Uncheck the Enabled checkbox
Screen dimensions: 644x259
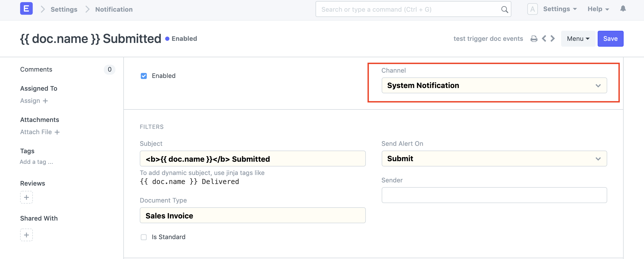tap(144, 76)
